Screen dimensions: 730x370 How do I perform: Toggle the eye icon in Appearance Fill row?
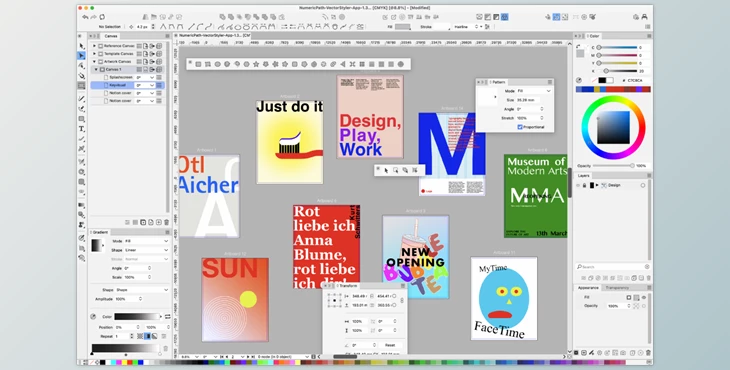(x=644, y=297)
